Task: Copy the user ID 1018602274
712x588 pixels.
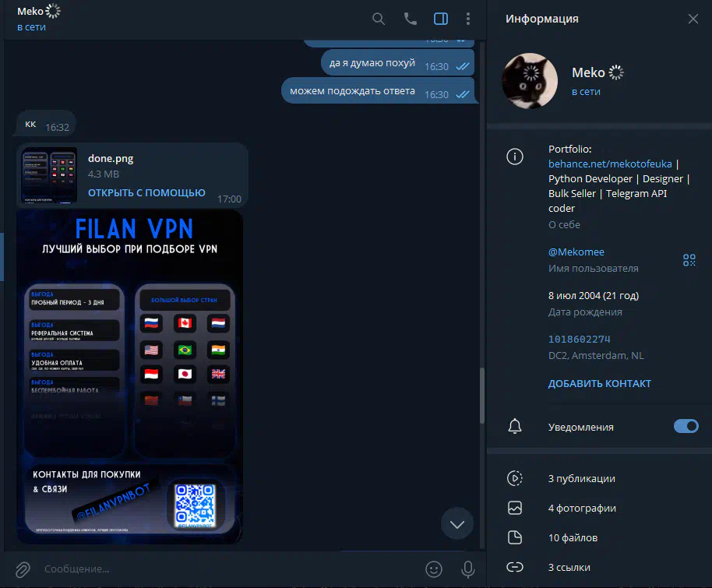Action: coord(579,340)
